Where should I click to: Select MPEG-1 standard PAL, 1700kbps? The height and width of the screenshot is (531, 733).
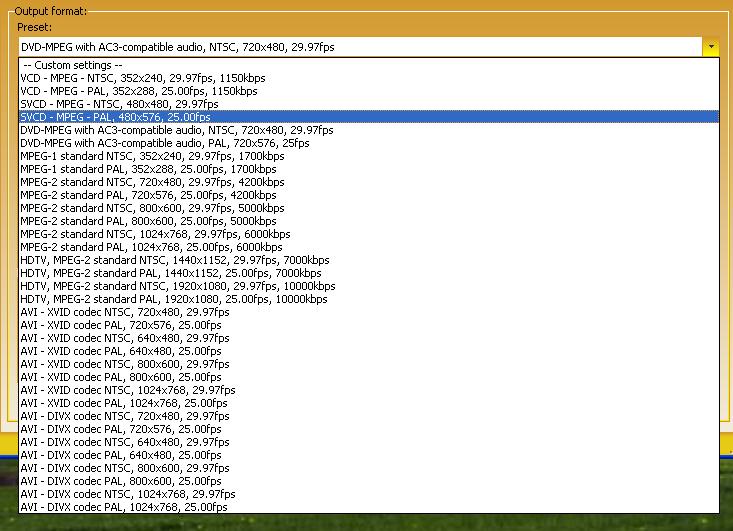369,169
